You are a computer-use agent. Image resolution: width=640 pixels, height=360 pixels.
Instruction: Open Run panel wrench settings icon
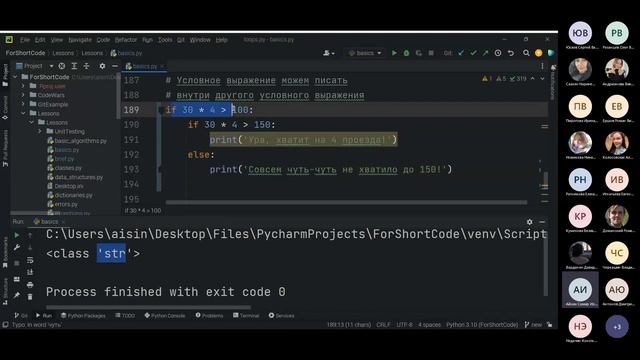[17, 247]
